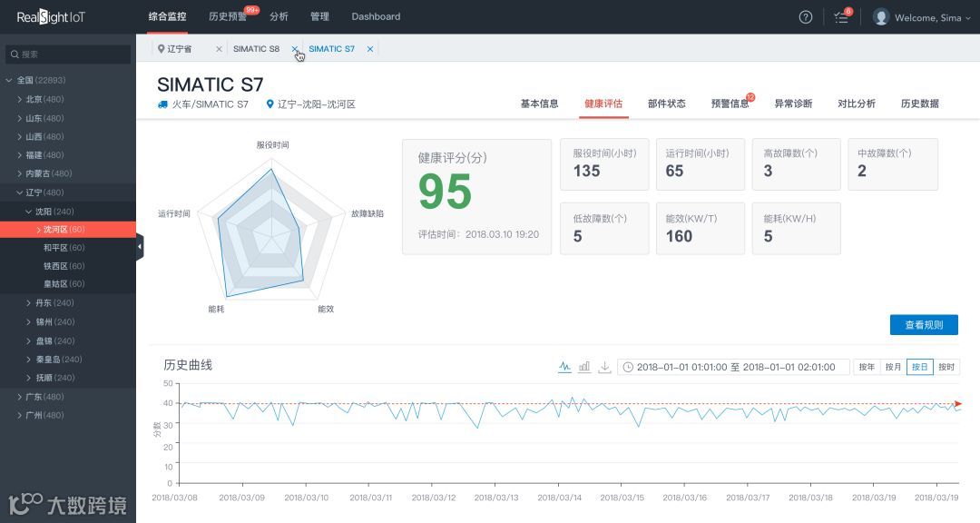The image size is (980, 523).
Task: Switch history chart to bar view icon
Action: tap(584, 367)
